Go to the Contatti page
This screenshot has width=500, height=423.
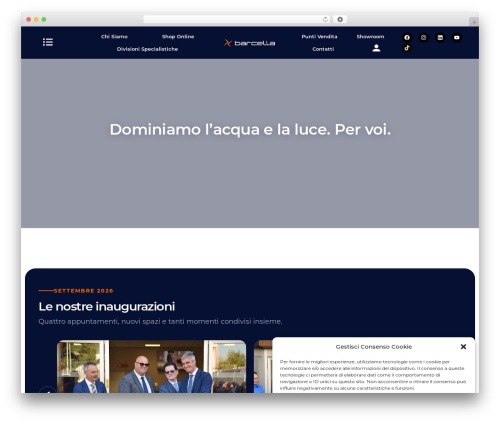point(323,49)
